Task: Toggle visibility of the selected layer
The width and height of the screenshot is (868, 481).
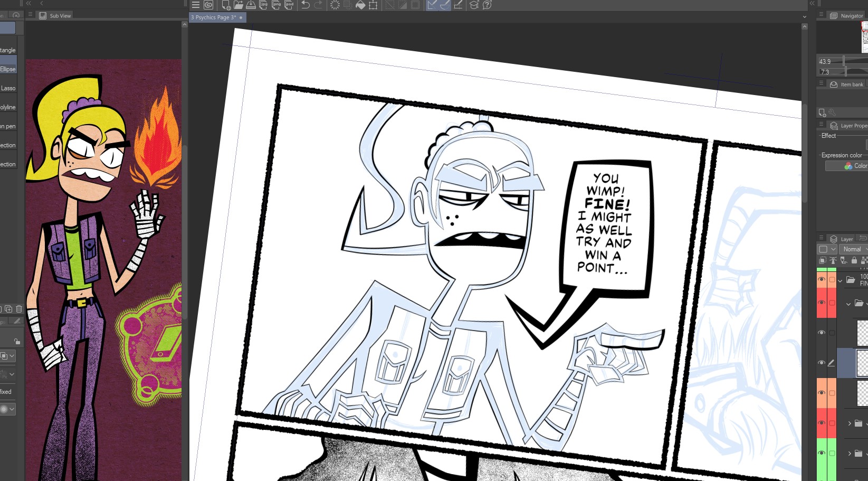Action: [x=822, y=363]
